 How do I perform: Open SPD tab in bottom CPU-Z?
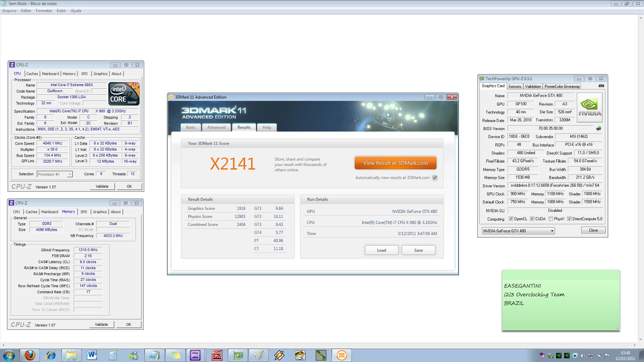[84, 212]
